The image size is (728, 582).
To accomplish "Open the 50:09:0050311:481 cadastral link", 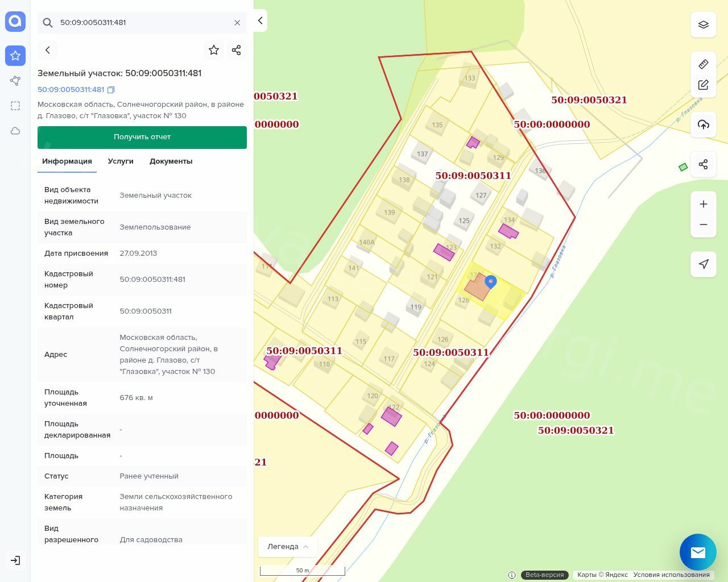I will (x=71, y=90).
